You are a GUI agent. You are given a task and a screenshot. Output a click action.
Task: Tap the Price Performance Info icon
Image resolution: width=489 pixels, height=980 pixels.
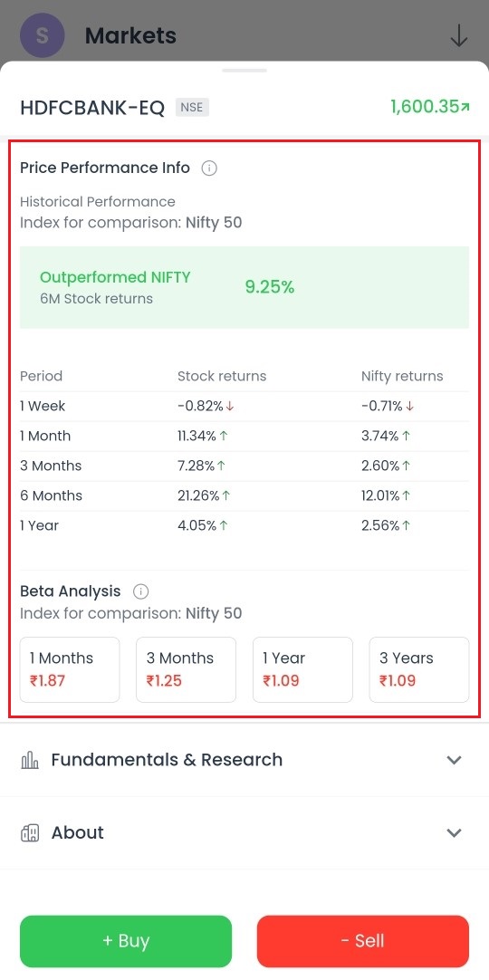(x=209, y=168)
